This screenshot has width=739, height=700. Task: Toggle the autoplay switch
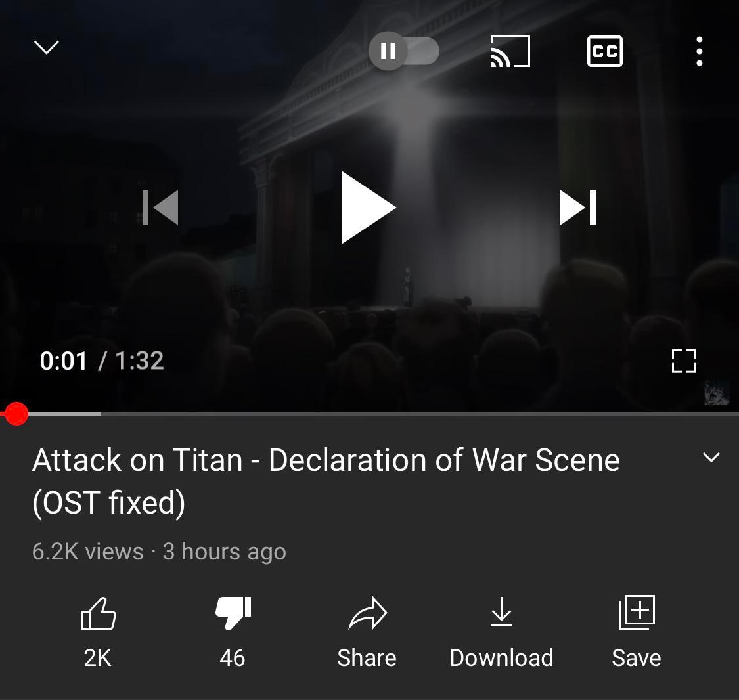tap(403, 51)
